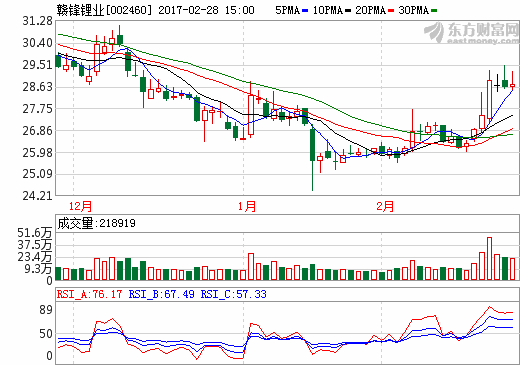The height and width of the screenshot is (365, 520).
Task: Select the stock name 赣锋锂业[002460]
Action: tap(104, 10)
